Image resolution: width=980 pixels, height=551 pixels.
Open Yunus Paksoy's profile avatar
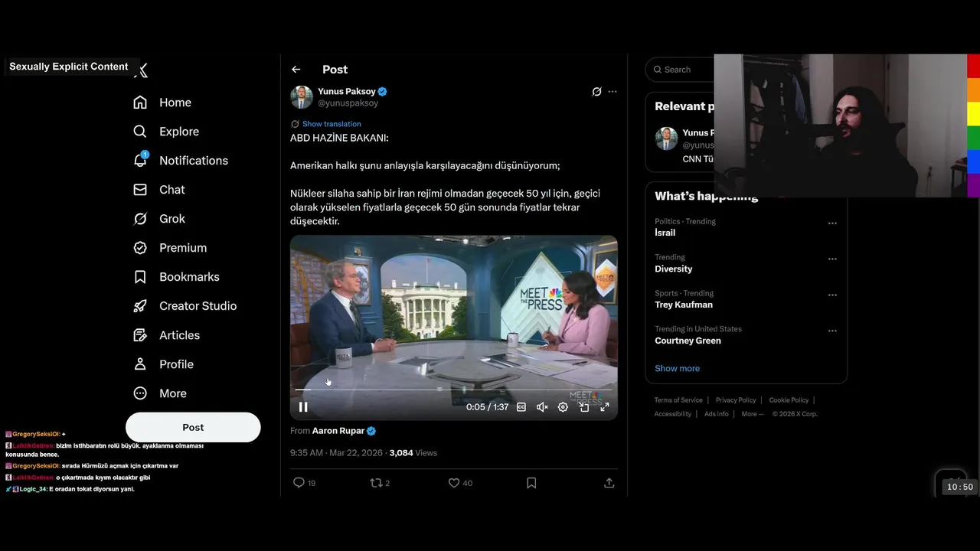point(302,97)
